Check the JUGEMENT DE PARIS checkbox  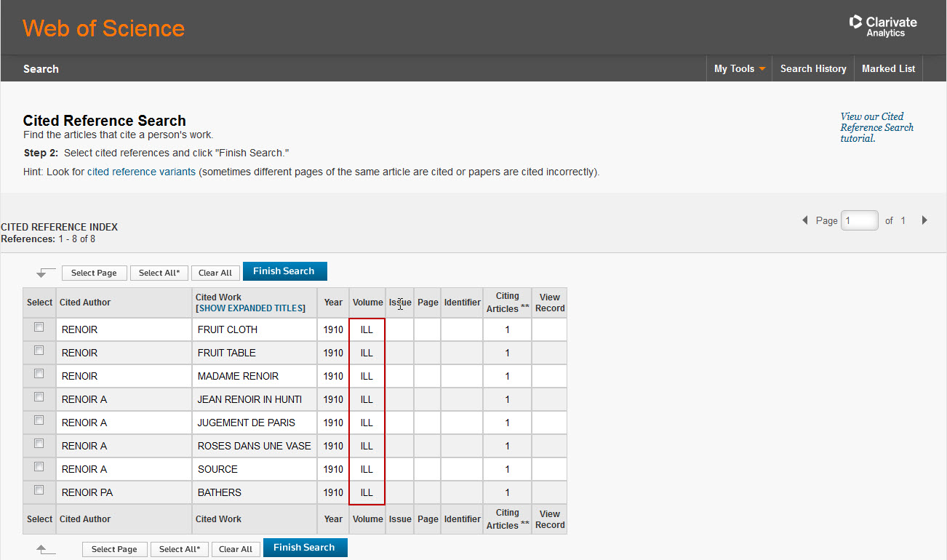tap(39, 420)
